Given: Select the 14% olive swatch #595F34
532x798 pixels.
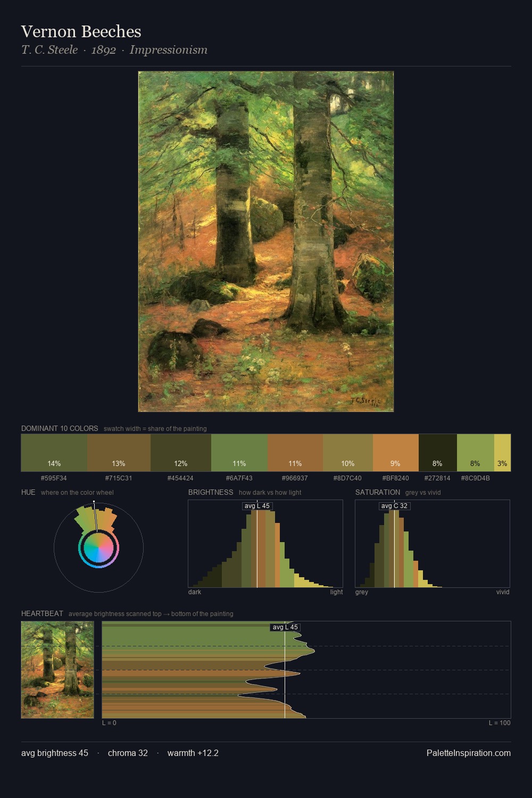Looking at the screenshot, I should pyautogui.click(x=54, y=453).
